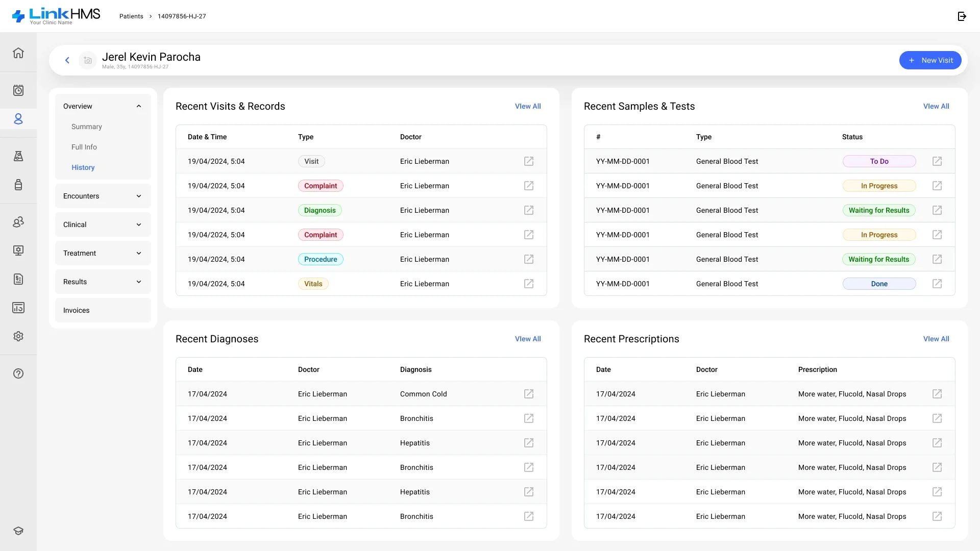Click the Common Cold diagnosis cell
Image resolution: width=980 pixels, height=551 pixels.
pyautogui.click(x=424, y=394)
